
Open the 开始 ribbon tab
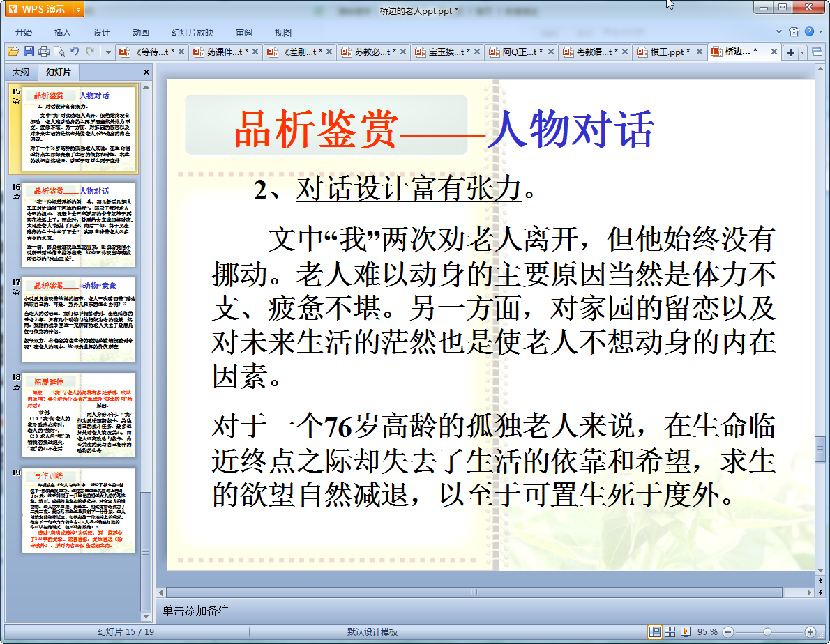(x=23, y=32)
